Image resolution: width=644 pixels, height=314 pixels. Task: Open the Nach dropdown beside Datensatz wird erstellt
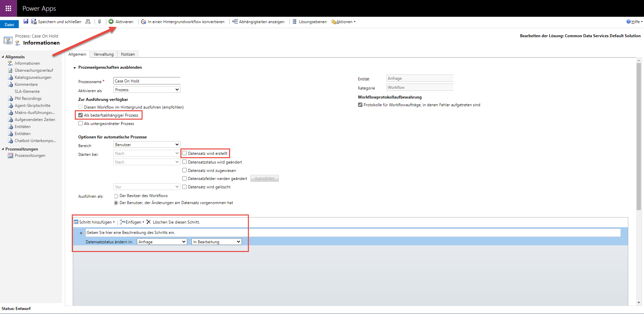coord(147,153)
